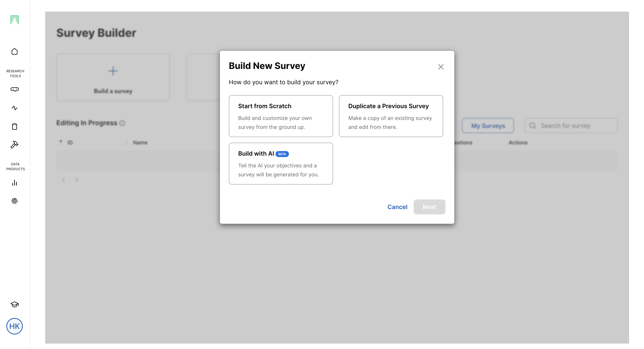The width and height of the screenshot is (644, 349).
Task: Select the clipboard survey sidebar icon
Action: click(15, 126)
